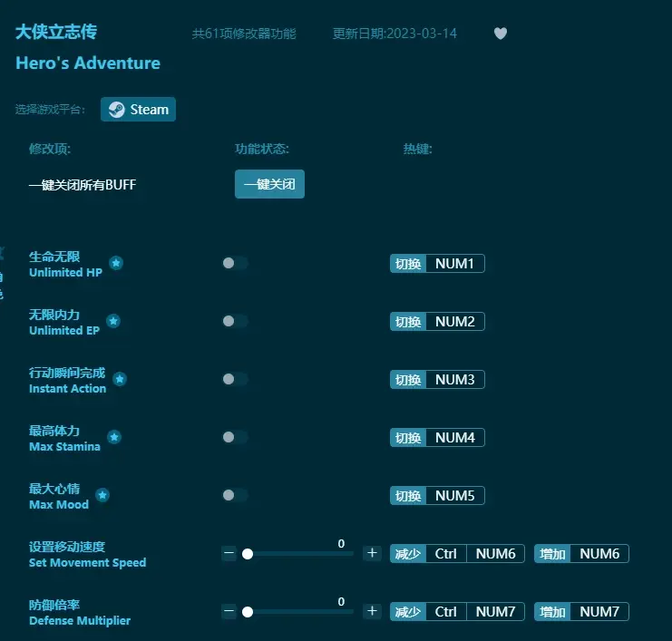
Task: Click plus button for Defense Multiplier
Action: pyautogui.click(x=372, y=611)
